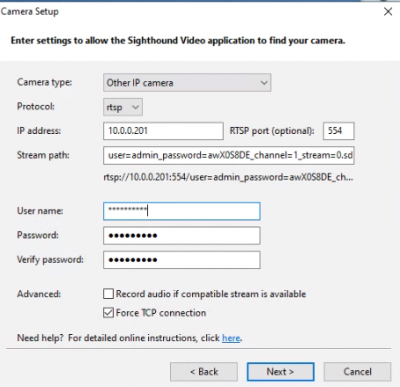Select the RTSP port field
This screenshot has width=400, height=387.
point(338,131)
